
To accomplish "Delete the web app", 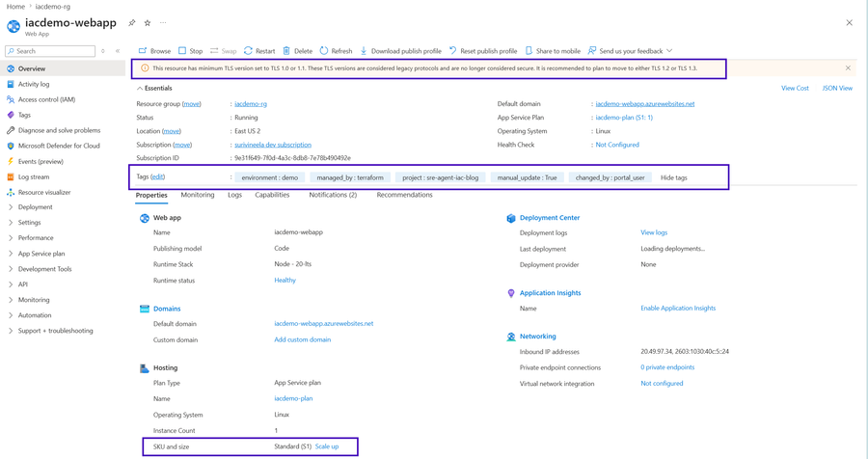I will [298, 51].
